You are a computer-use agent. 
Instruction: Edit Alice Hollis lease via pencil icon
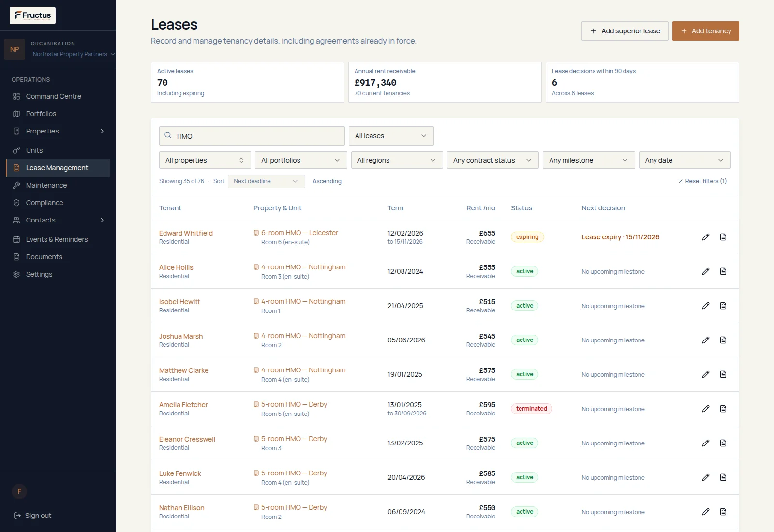(706, 271)
